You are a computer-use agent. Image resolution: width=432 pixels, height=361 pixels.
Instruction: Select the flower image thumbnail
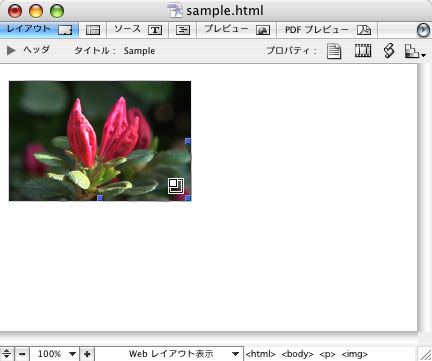click(x=100, y=141)
